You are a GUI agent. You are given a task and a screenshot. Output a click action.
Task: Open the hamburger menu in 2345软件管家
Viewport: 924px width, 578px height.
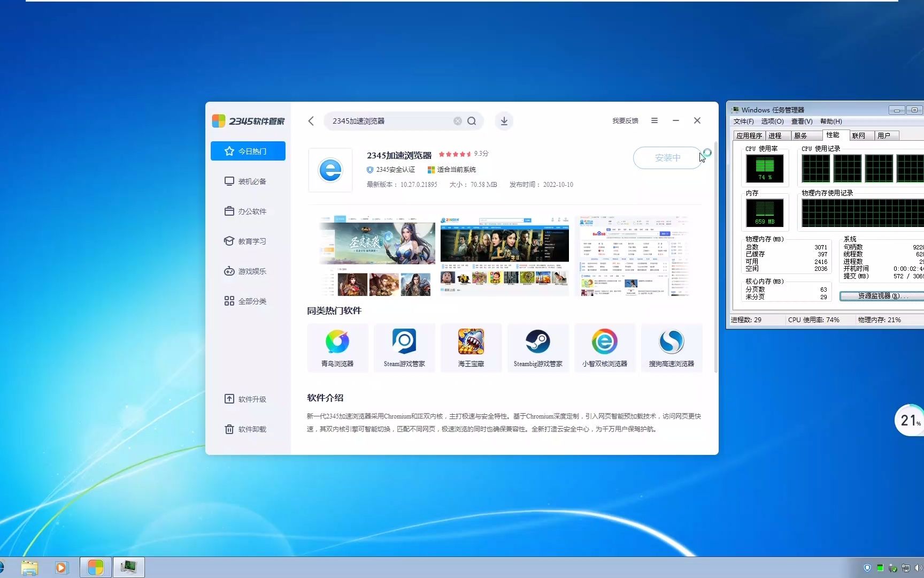coord(654,120)
